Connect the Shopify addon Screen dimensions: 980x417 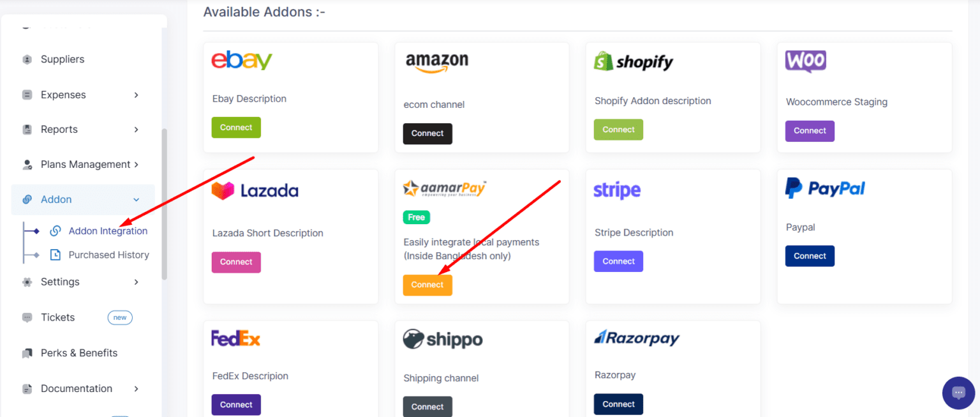(x=618, y=130)
